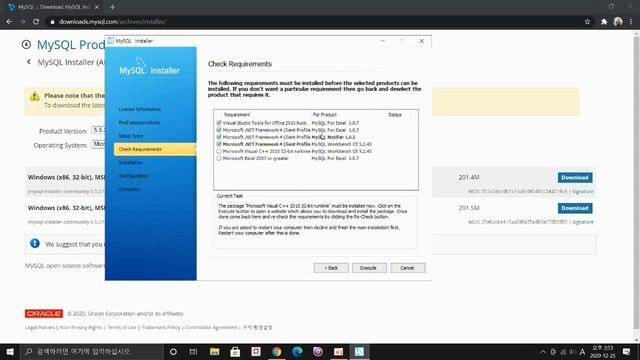
Task: Switch to MySQL Installer taskbar icon
Action: click(359, 351)
